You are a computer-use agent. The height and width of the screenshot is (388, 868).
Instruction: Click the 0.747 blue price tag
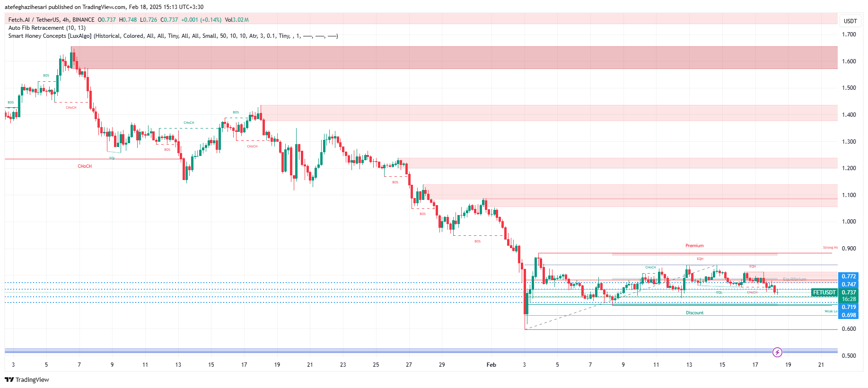[848, 285]
